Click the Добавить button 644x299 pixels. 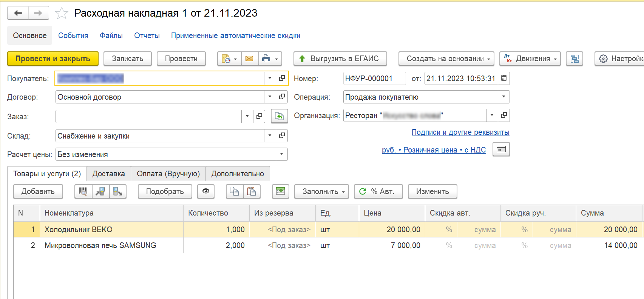38,191
